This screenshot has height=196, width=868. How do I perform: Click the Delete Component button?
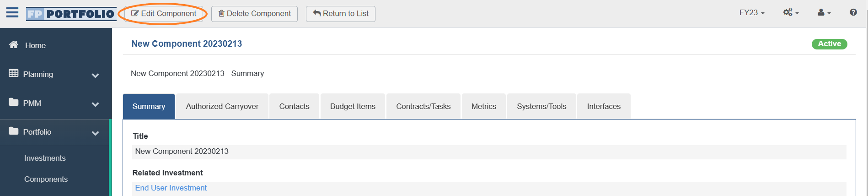point(254,14)
